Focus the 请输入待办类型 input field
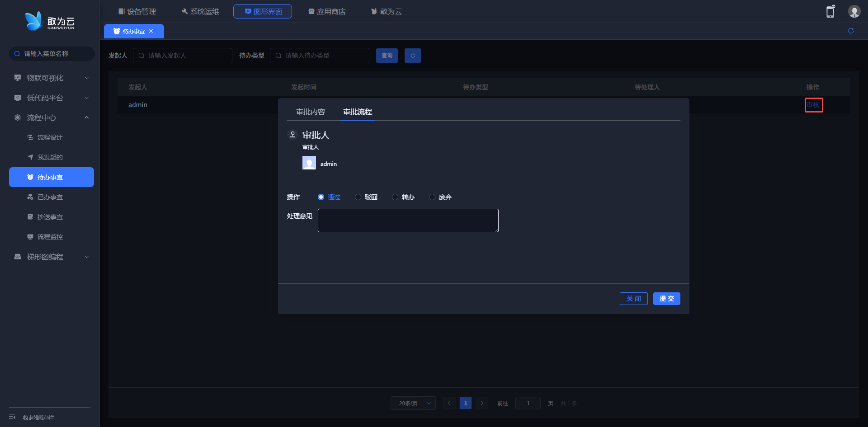The width and height of the screenshot is (868, 427). (320, 56)
